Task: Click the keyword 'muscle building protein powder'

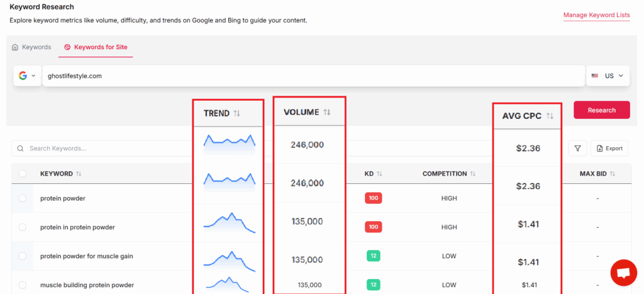Action: tap(87, 285)
